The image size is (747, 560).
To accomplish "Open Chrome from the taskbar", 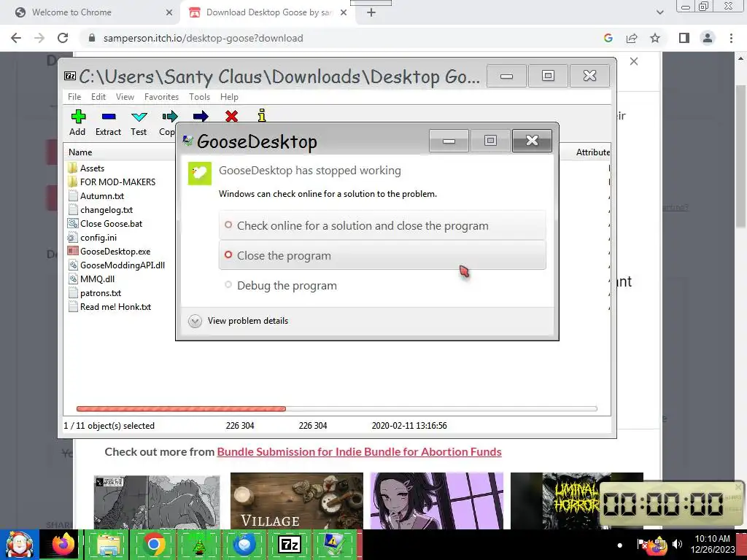I will [153, 544].
